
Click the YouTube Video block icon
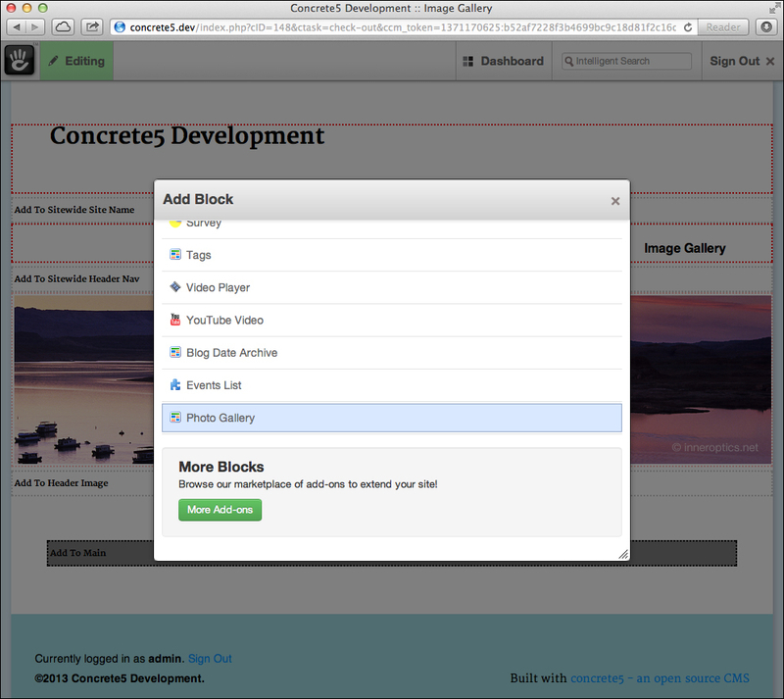coord(175,320)
